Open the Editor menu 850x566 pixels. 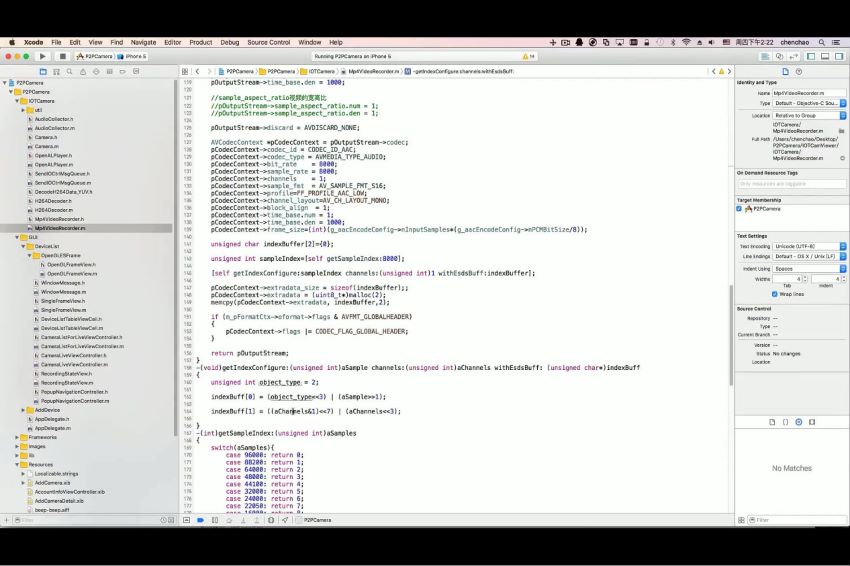[172, 42]
